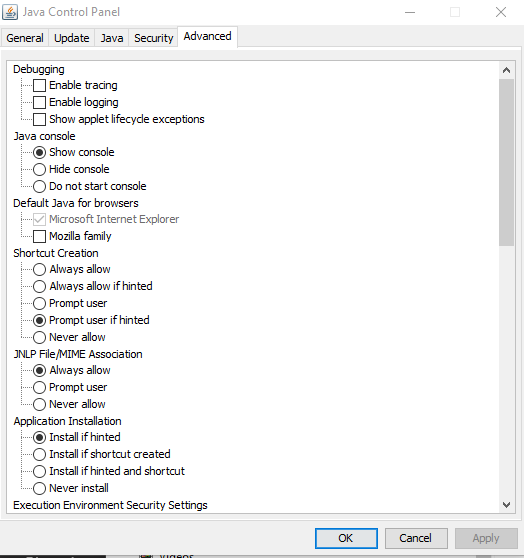Select Install if hinted option
524x558 pixels.
click(x=39, y=437)
